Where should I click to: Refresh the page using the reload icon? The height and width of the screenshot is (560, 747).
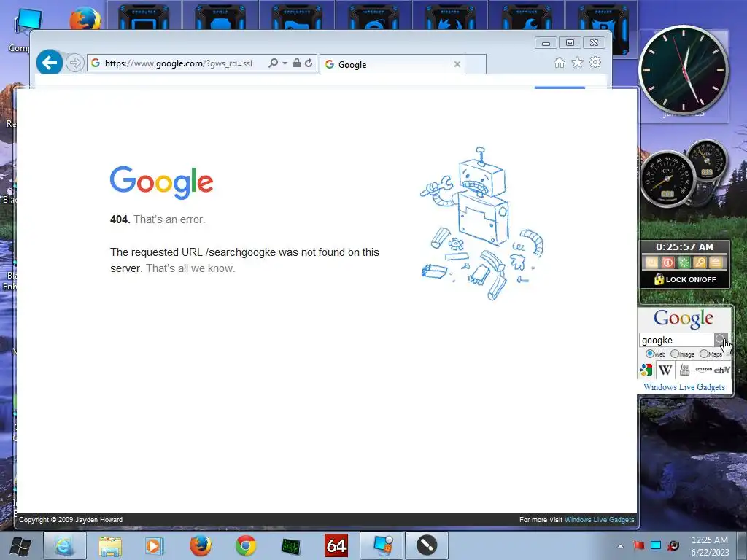click(309, 63)
